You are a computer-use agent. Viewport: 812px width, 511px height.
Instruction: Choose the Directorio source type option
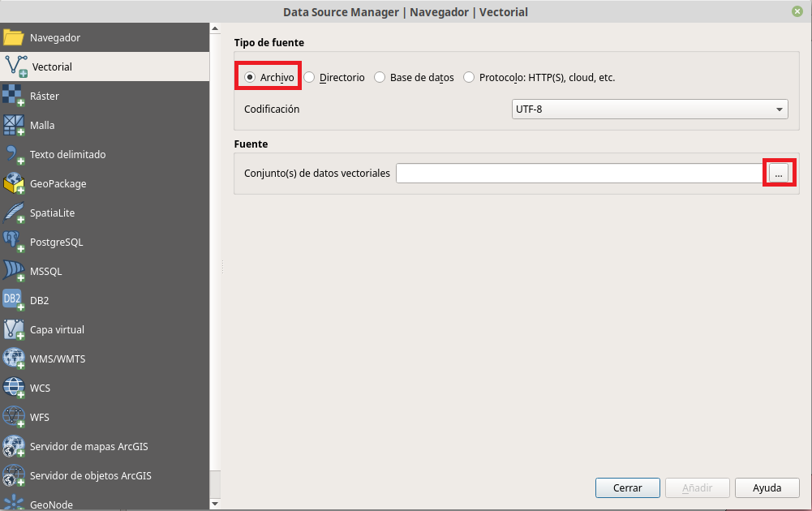pyautogui.click(x=310, y=78)
